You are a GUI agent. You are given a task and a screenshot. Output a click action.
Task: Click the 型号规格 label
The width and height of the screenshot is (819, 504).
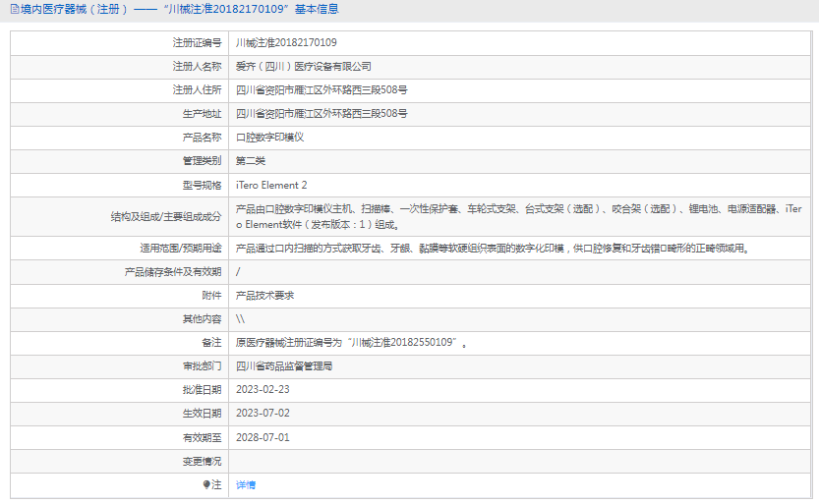202,185
